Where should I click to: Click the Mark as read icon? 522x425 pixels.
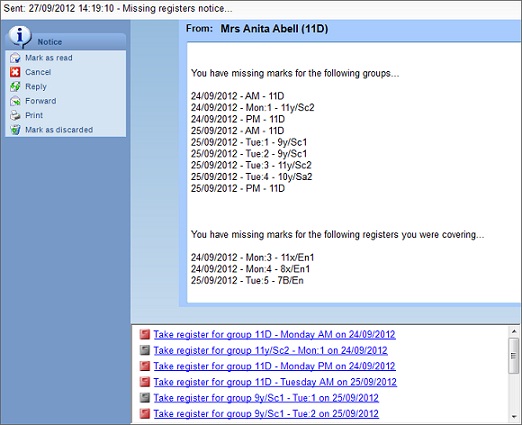(15, 58)
